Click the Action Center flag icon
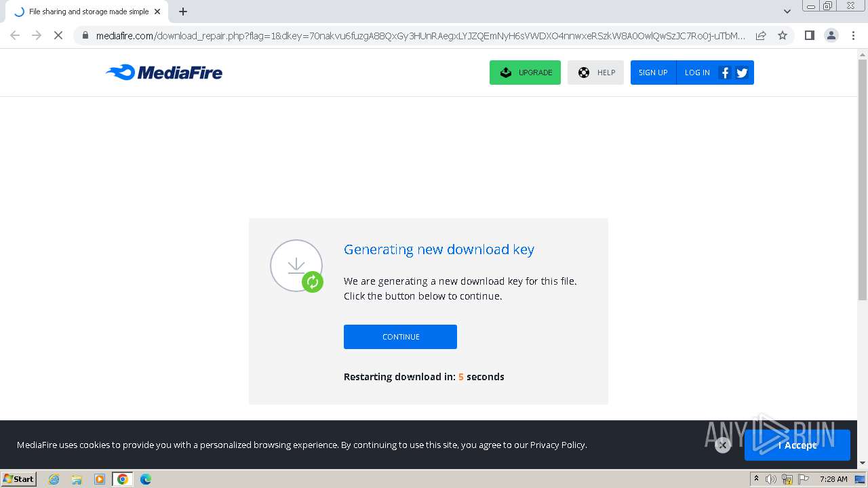868x488 pixels. click(804, 479)
